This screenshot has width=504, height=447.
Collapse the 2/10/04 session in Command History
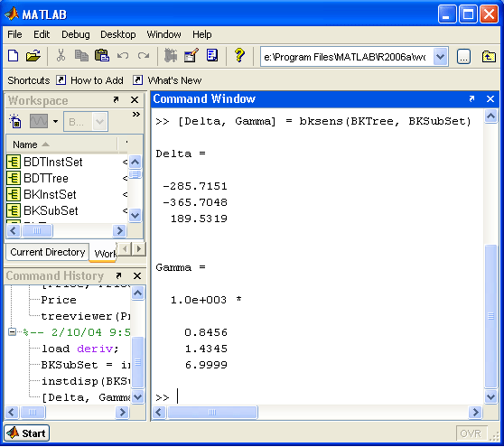12,332
